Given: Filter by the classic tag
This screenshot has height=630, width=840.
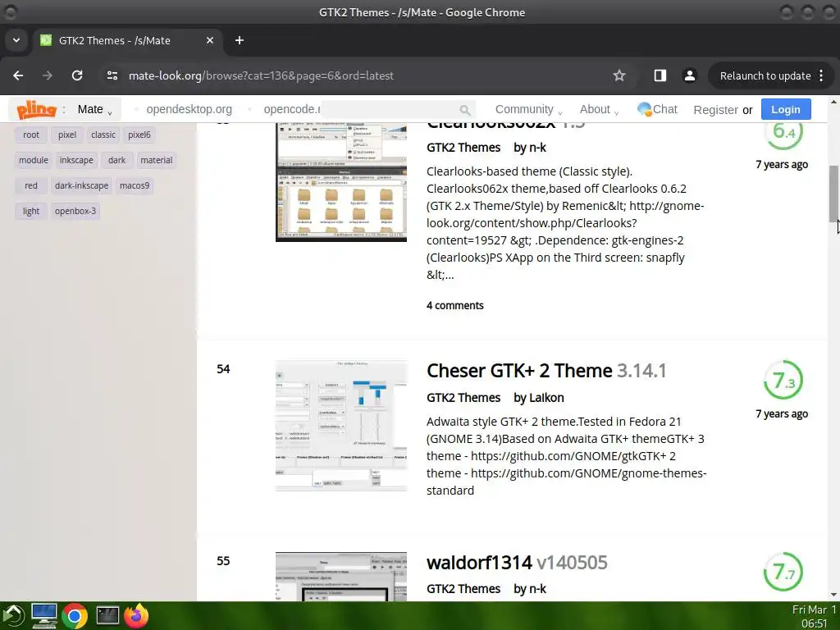Looking at the screenshot, I should pyautogui.click(x=103, y=135).
